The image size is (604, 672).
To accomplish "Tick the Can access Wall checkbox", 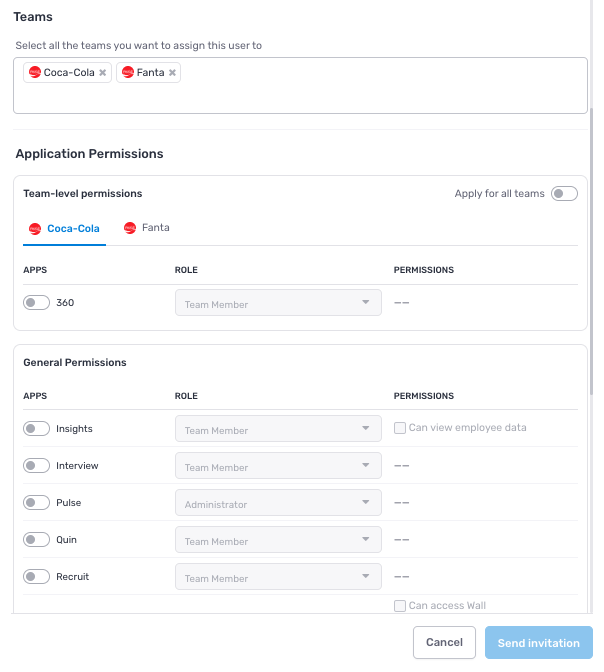I will [400, 606].
